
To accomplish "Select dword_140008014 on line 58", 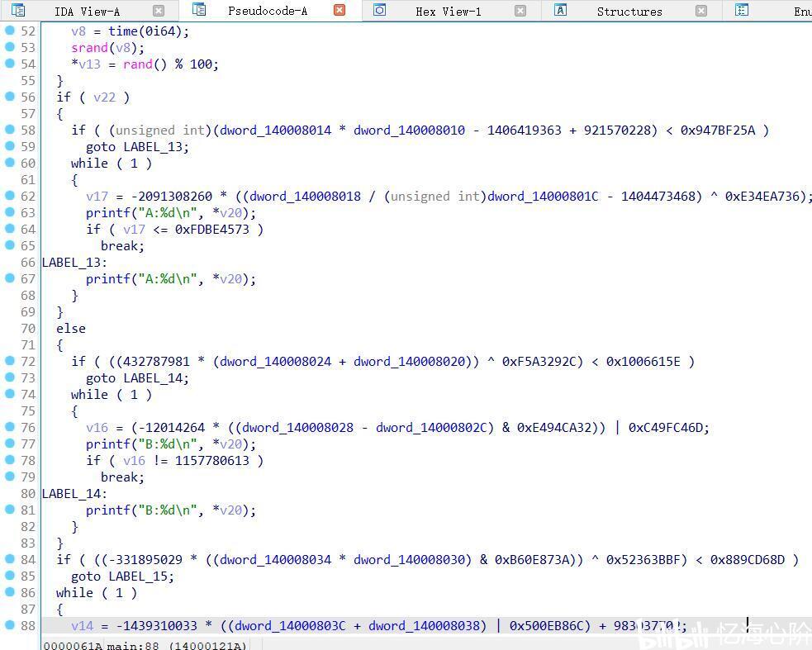I will [x=276, y=130].
